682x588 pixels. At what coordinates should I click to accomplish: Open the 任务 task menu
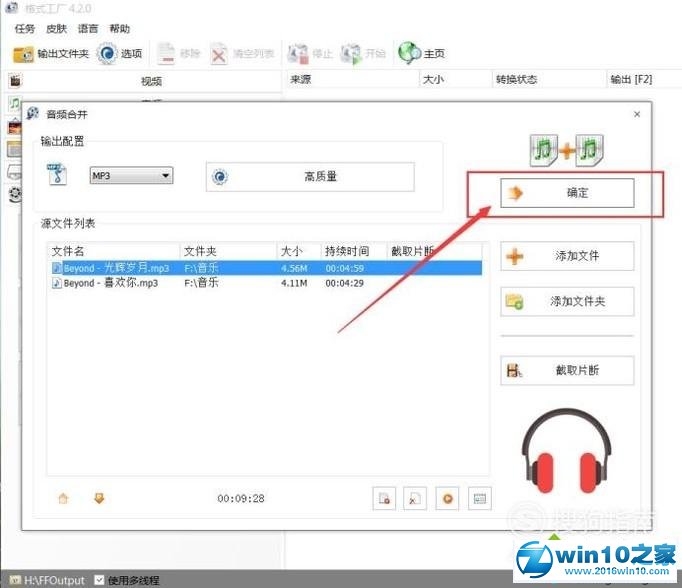[25, 29]
